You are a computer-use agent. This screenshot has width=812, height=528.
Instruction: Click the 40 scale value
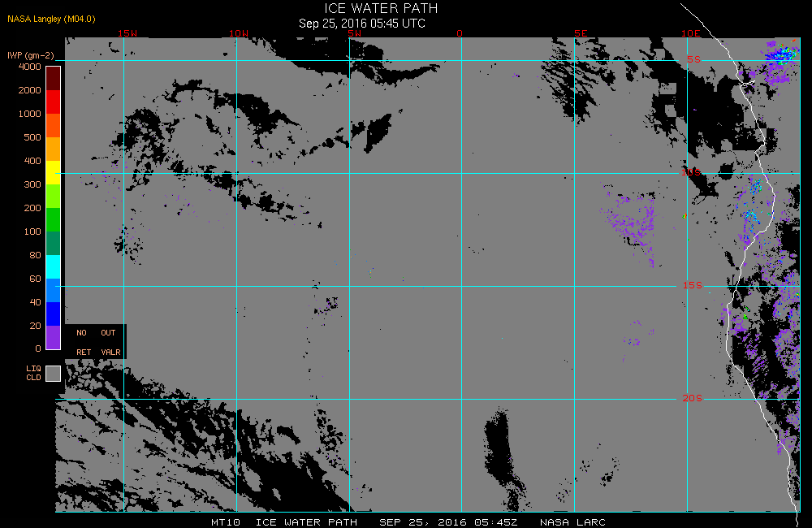point(35,302)
